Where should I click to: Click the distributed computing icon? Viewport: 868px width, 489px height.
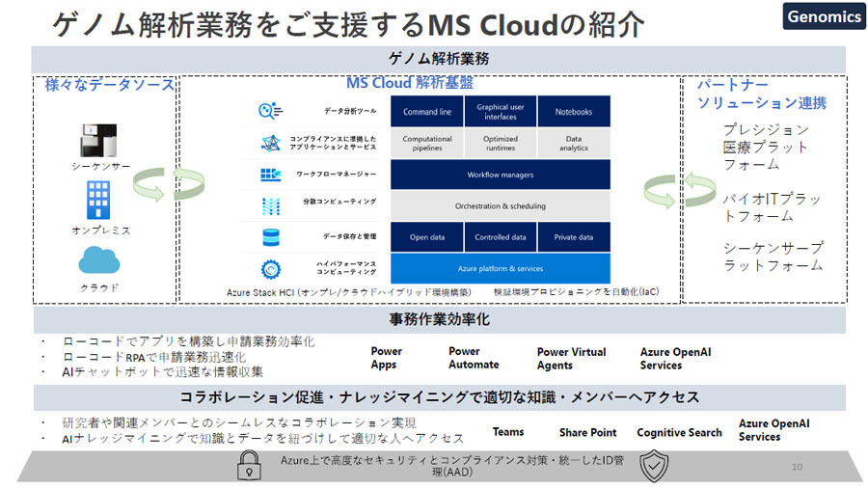(x=271, y=206)
